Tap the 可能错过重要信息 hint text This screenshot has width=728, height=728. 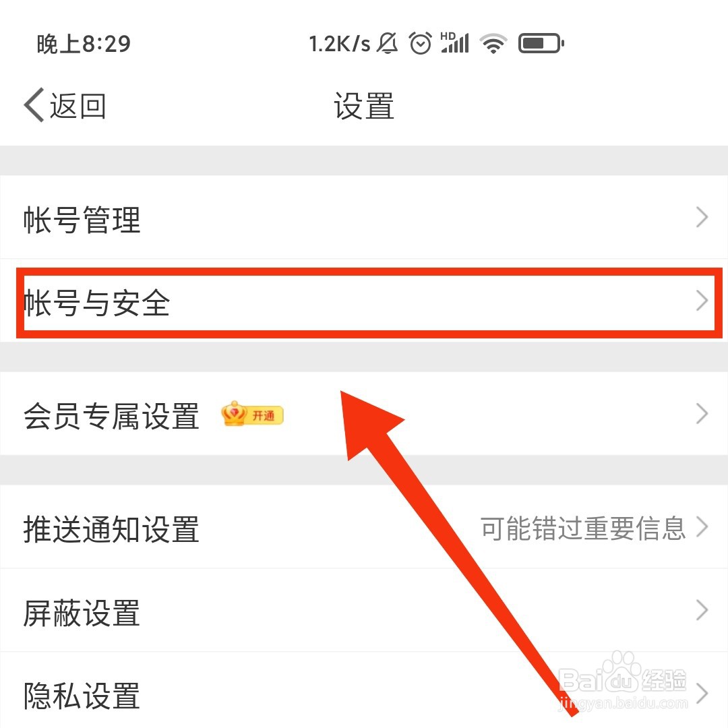tap(583, 528)
